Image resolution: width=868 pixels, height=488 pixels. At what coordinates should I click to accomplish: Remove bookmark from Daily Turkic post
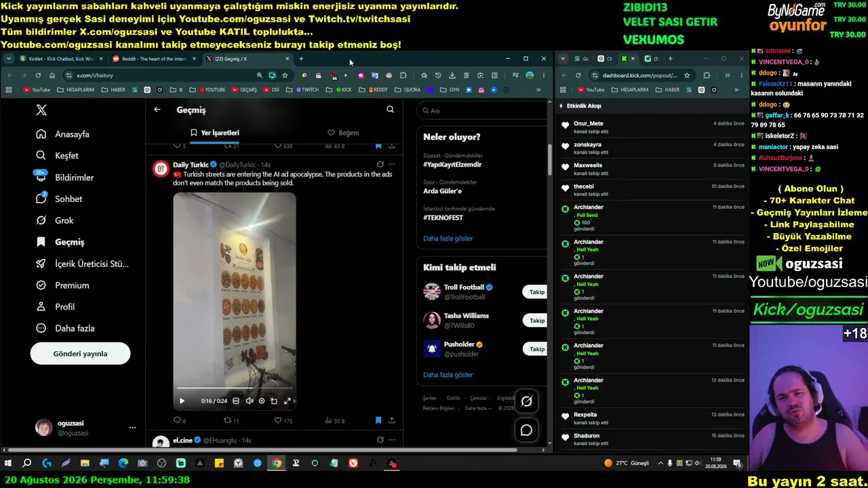378,421
